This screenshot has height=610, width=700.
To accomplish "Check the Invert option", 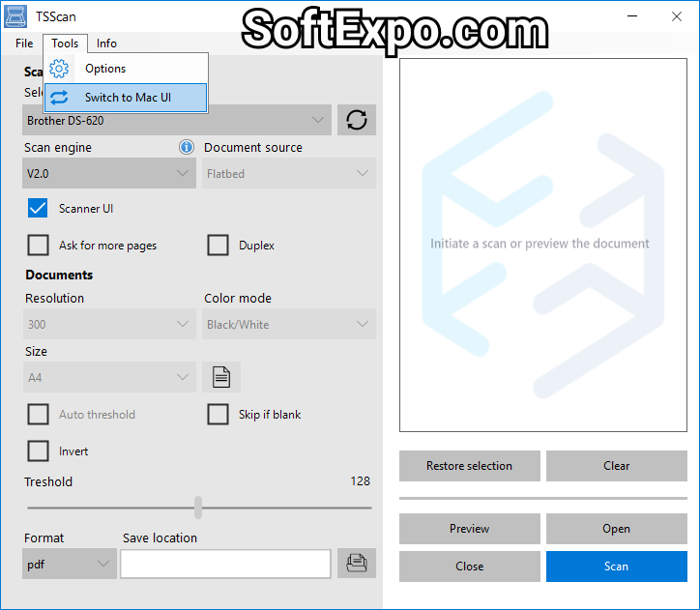I will click(38, 450).
